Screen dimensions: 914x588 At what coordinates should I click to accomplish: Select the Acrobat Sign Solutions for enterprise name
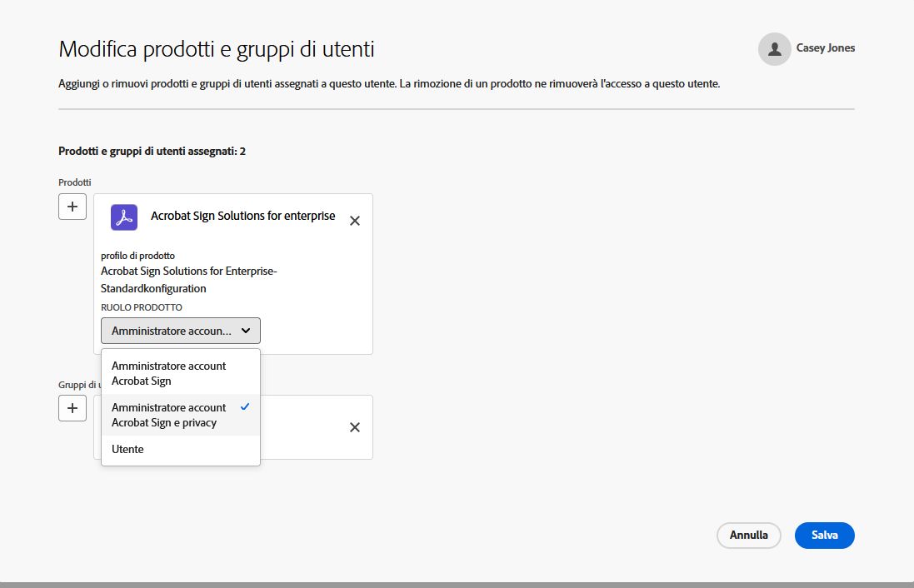pos(242,216)
